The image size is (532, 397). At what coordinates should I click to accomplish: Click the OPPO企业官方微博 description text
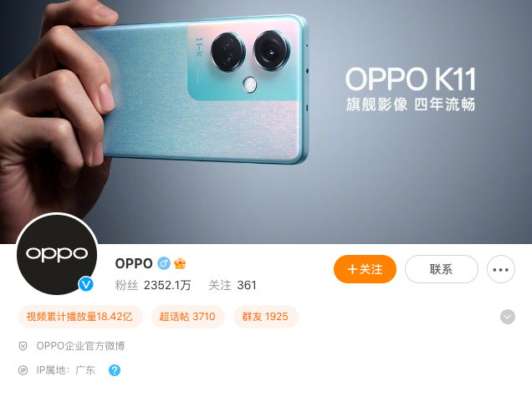point(80,346)
